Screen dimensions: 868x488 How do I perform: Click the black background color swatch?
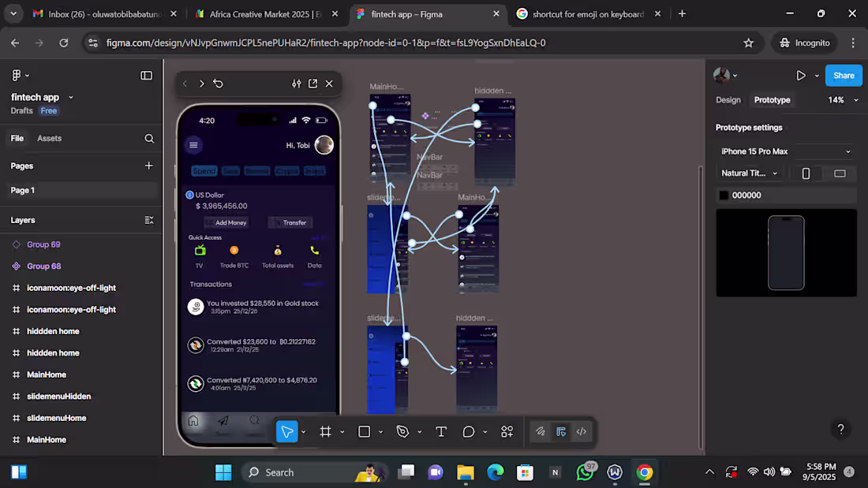[724, 196]
